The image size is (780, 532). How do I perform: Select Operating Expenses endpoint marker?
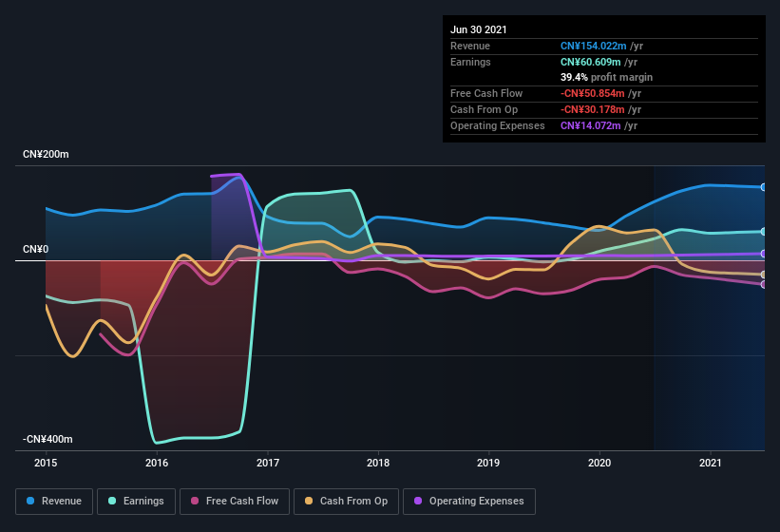pyautogui.click(x=764, y=254)
